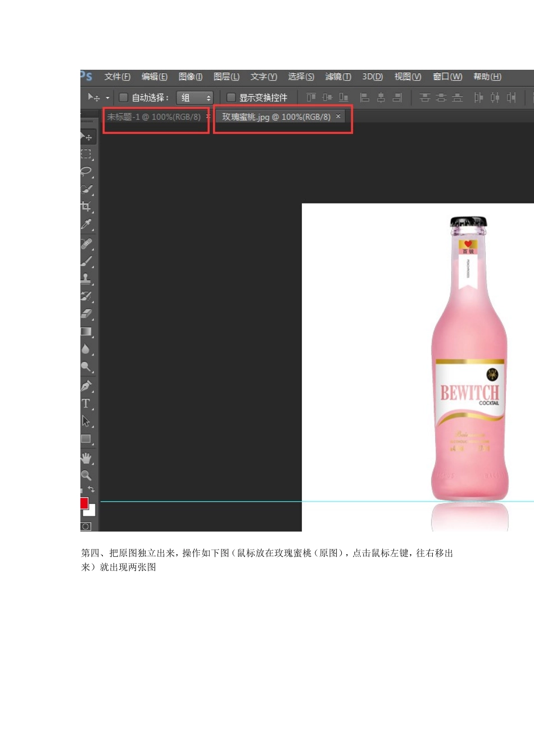The height and width of the screenshot is (756, 534).
Task: Open the 3D(D) menu
Action: [372, 76]
